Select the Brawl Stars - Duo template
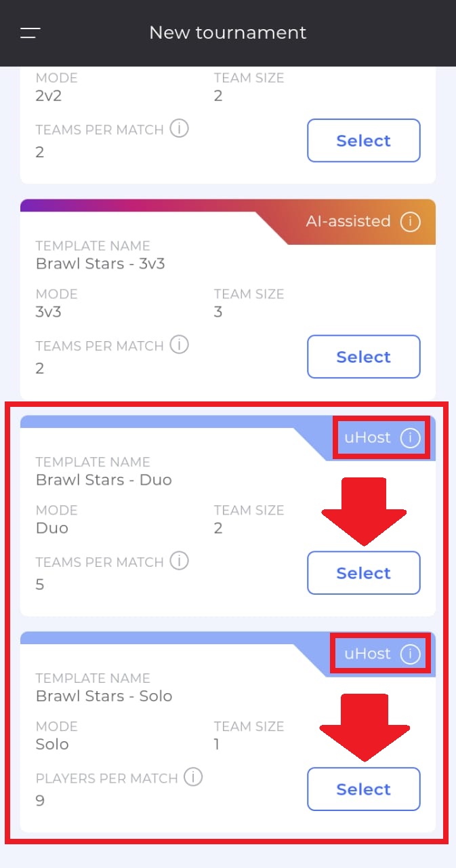 click(x=364, y=573)
